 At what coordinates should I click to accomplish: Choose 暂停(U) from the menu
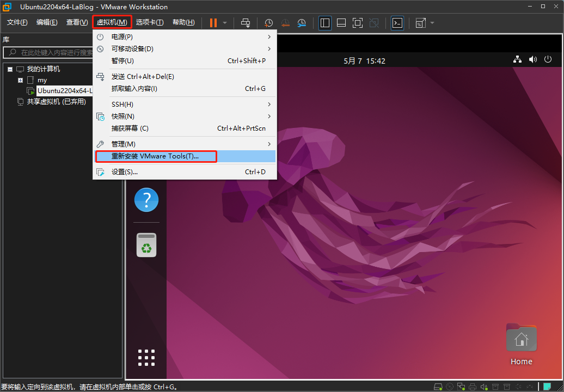coord(185,61)
